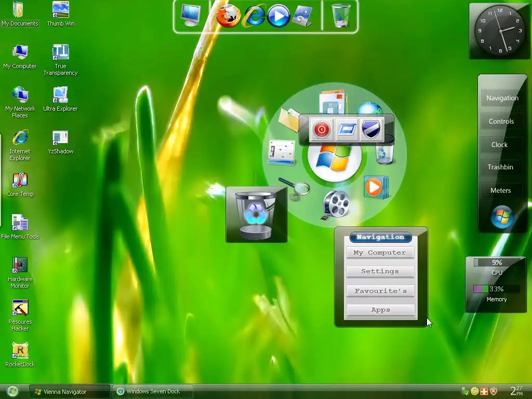Open File Menu Tools shortcut
The width and height of the screenshot is (532, 399).
coord(20,227)
